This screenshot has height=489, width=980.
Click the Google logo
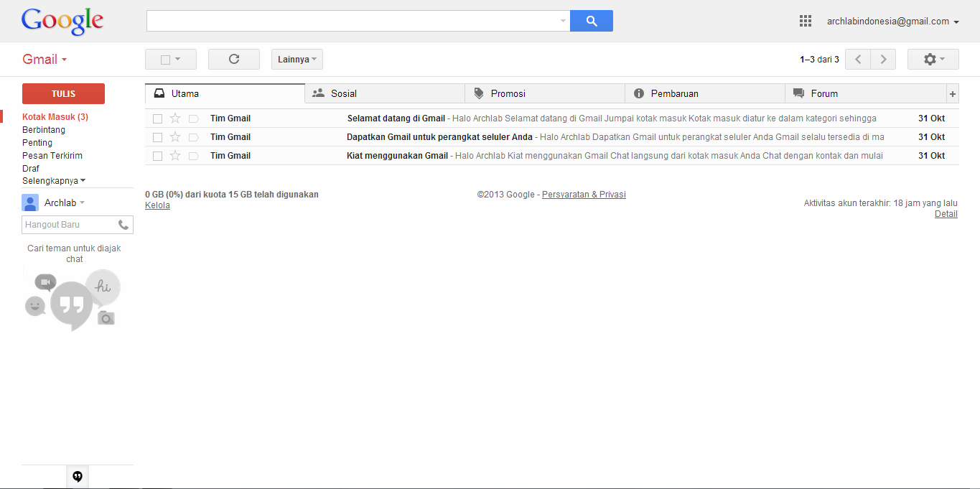(62, 22)
